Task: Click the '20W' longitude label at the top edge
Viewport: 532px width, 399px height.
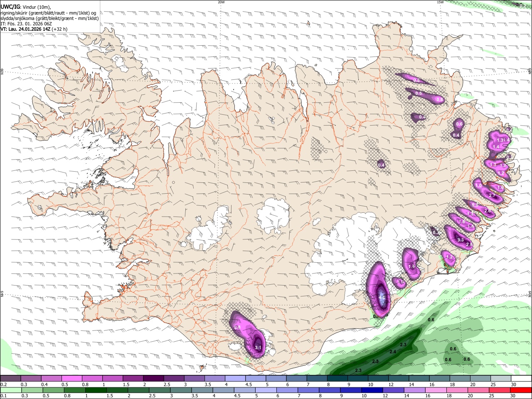Action: tap(221, 2)
